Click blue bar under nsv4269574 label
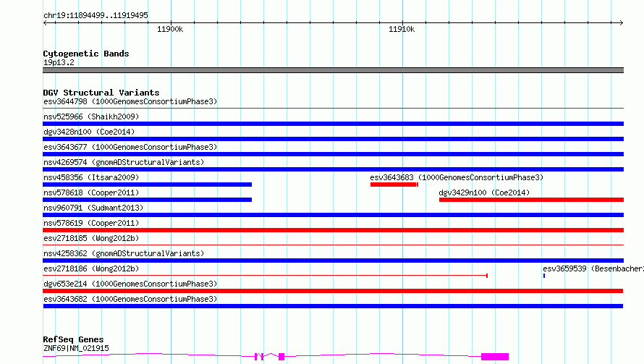 [333, 169]
